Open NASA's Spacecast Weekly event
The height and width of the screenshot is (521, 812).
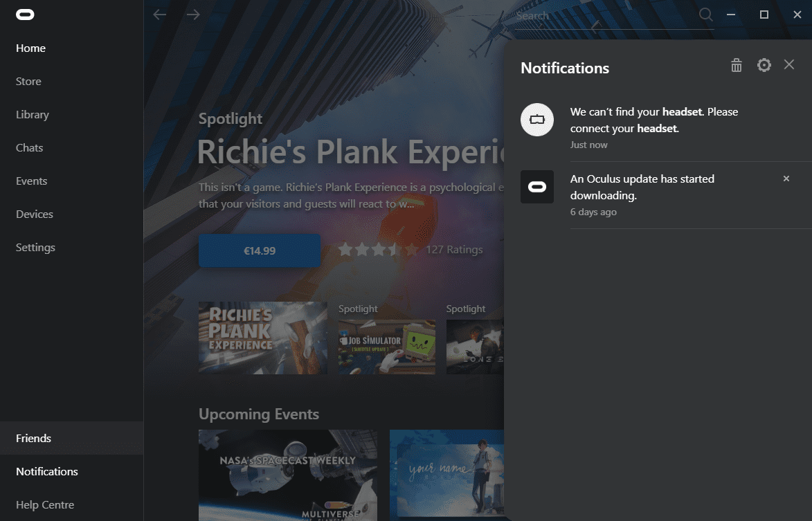[288, 475]
